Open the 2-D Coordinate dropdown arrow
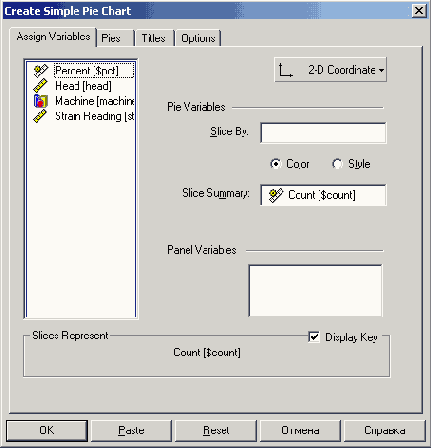This screenshot has width=431, height=448. point(381,70)
